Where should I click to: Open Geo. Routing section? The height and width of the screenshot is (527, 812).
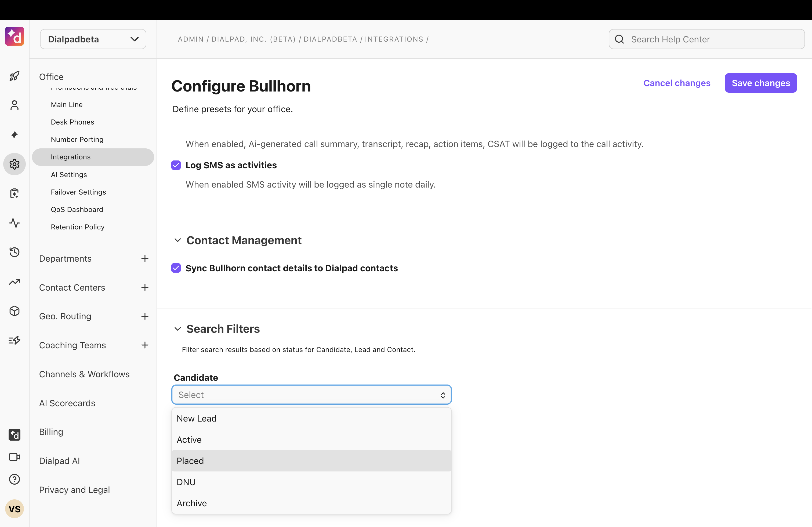point(65,316)
